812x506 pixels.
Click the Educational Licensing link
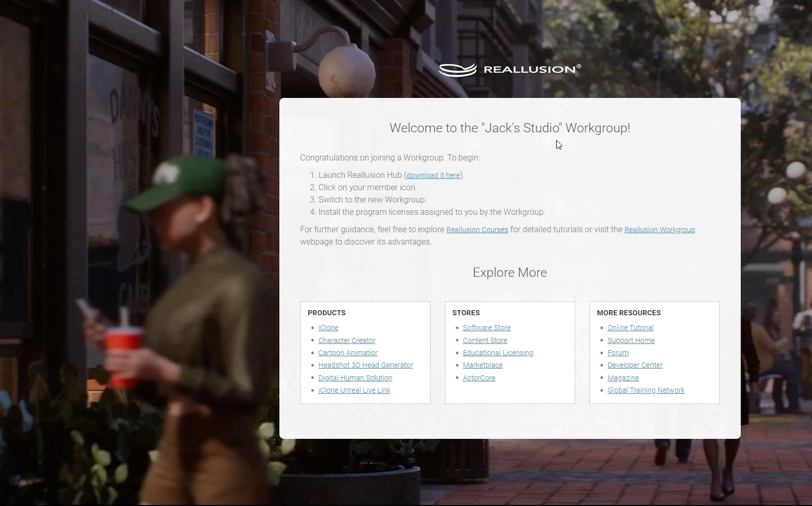click(498, 353)
